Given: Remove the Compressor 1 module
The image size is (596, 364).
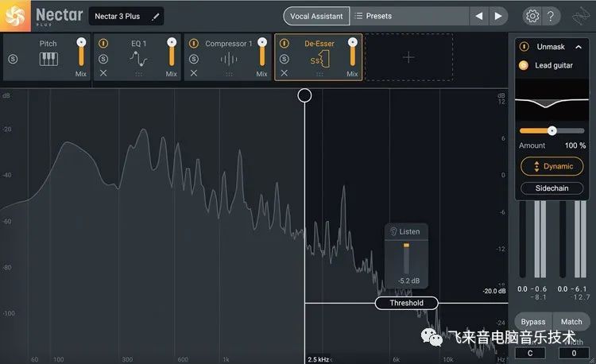Looking at the screenshot, I should pos(193,73).
